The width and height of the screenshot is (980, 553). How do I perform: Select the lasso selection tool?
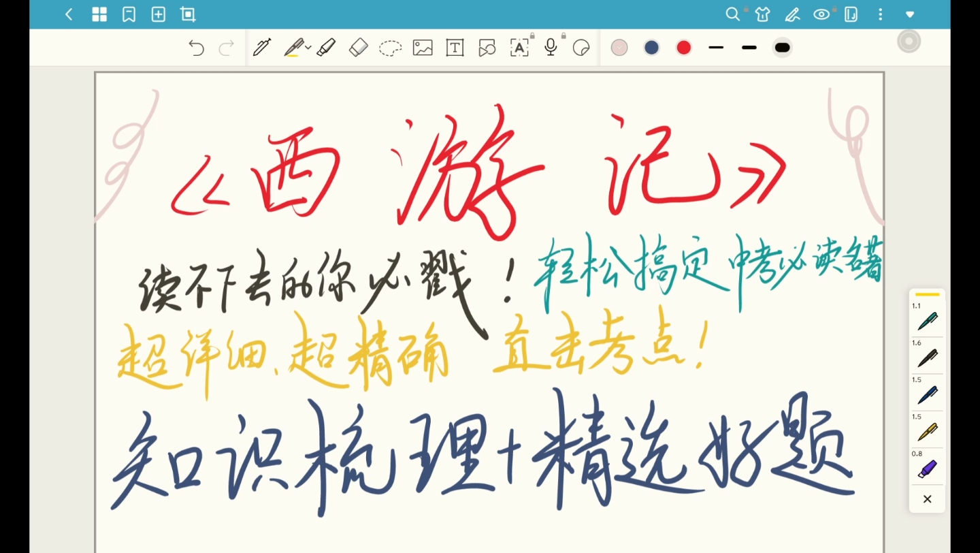(390, 48)
